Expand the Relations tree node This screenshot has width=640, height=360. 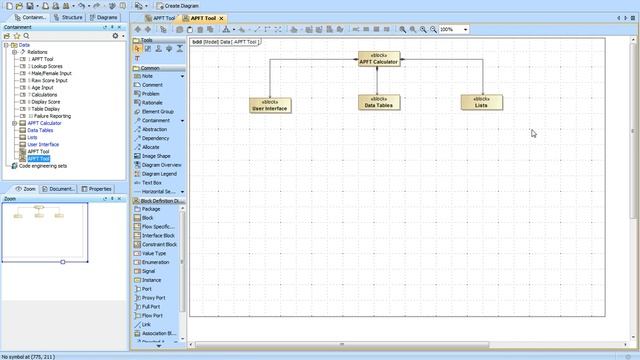coord(14,52)
